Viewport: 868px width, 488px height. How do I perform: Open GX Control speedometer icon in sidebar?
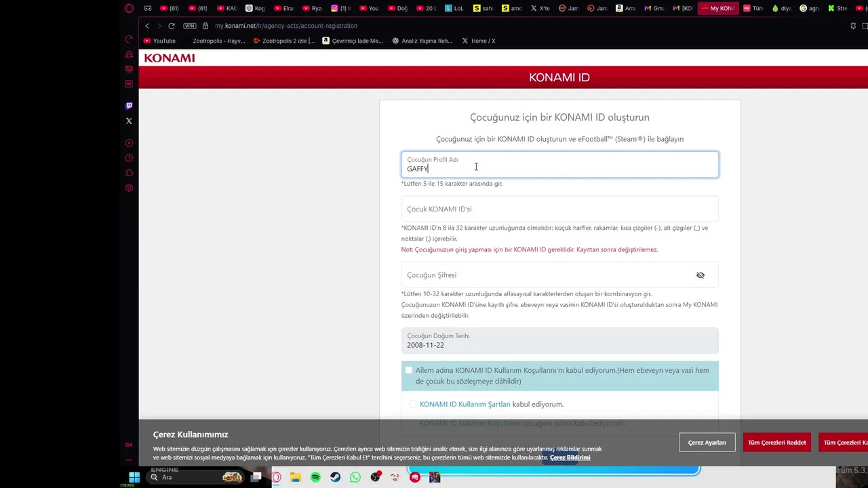pos(129,39)
